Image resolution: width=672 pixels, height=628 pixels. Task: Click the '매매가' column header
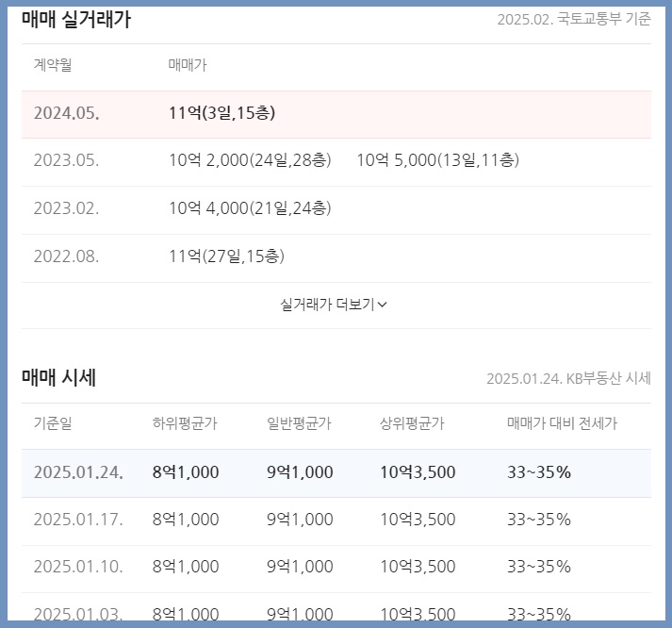coord(188,65)
